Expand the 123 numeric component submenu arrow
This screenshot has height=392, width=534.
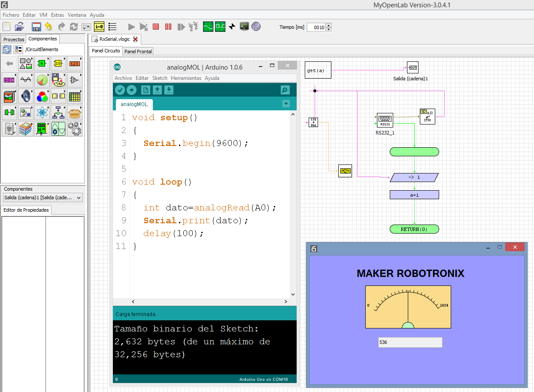[81, 58]
